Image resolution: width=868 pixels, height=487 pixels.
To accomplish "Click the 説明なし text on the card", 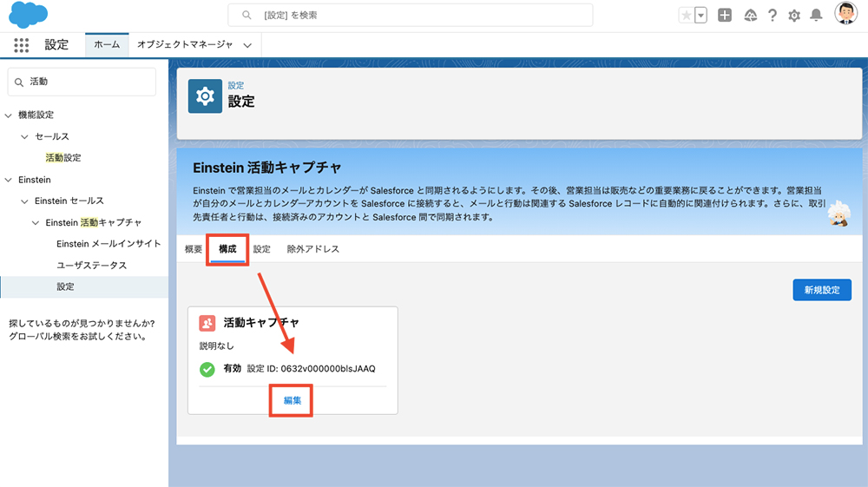I will click(216, 346).
